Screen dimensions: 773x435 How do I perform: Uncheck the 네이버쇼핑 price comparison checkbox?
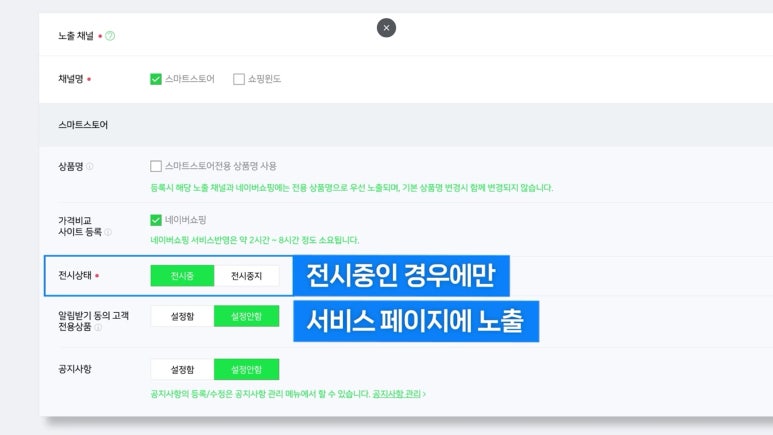tap(156, 220)
